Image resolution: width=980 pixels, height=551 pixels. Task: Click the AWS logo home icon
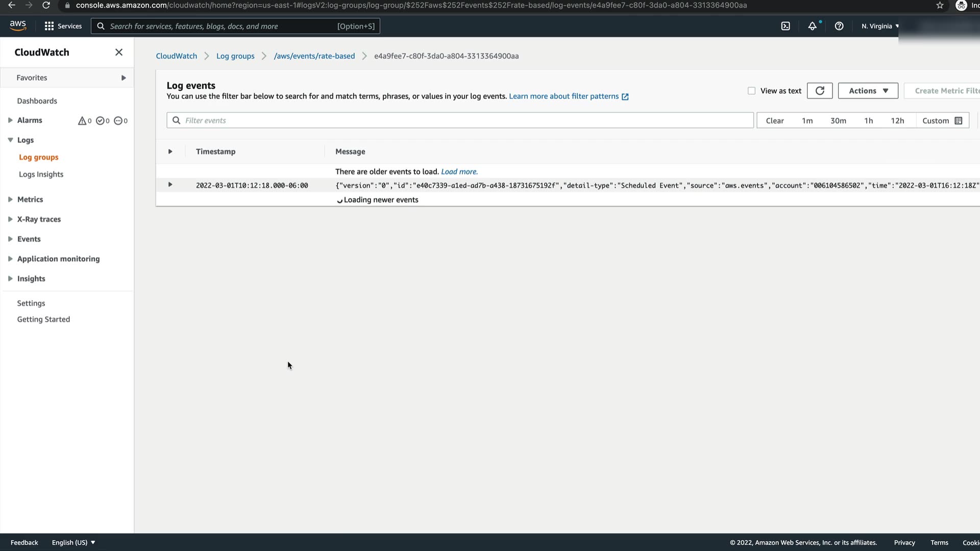click(18, 26)
